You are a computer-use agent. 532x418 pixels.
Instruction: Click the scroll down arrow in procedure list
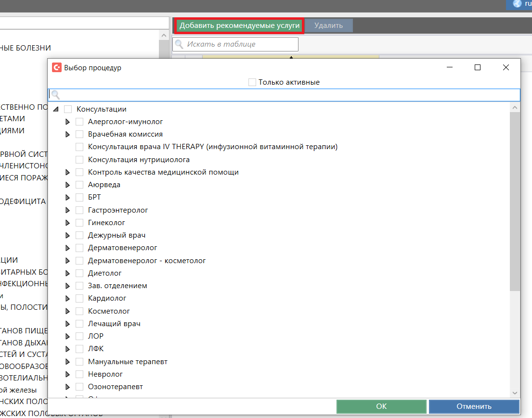tap(515, 393)
